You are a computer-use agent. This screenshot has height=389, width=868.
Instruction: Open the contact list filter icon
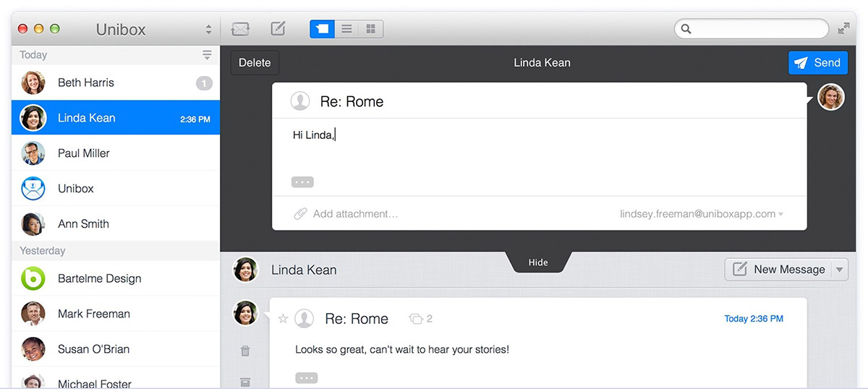pyautogui.click(x=207, y=55)
